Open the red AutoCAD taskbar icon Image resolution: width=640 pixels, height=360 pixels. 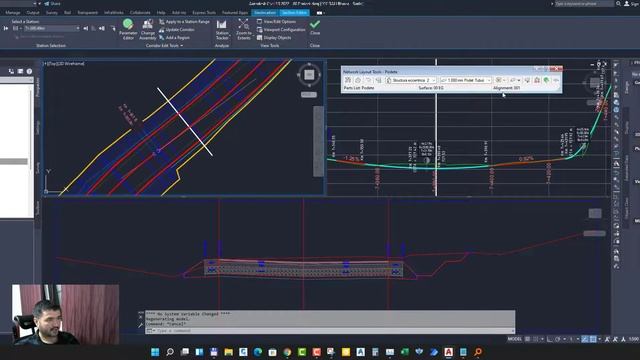(x=449, y=352)
